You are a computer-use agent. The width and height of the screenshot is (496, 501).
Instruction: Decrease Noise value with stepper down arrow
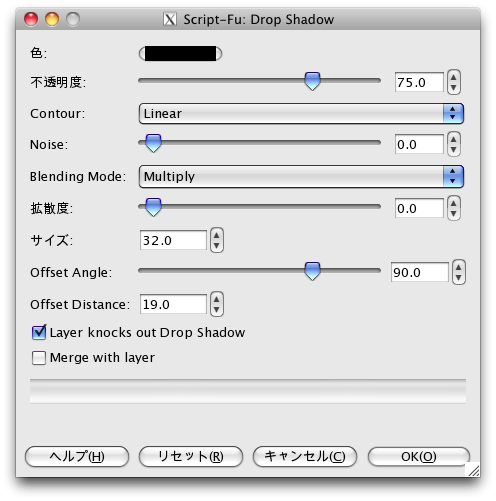[454, 150]
